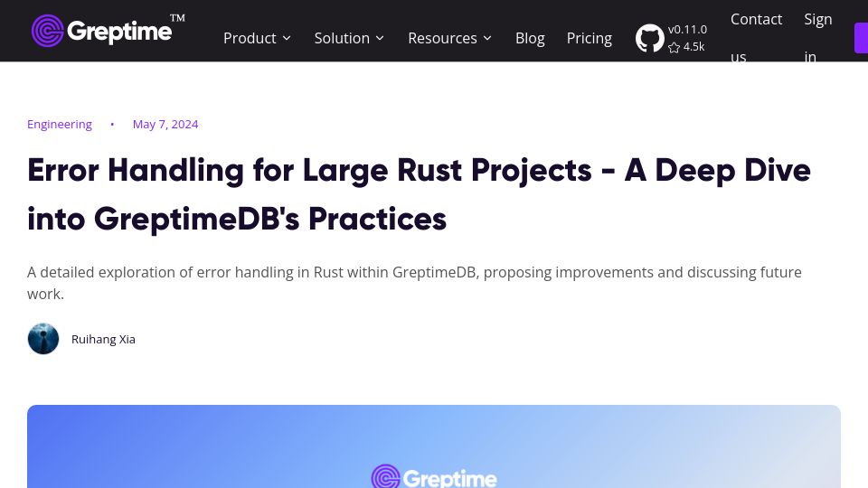Click the author name Ruihang Xia

(x=103, y=339)
